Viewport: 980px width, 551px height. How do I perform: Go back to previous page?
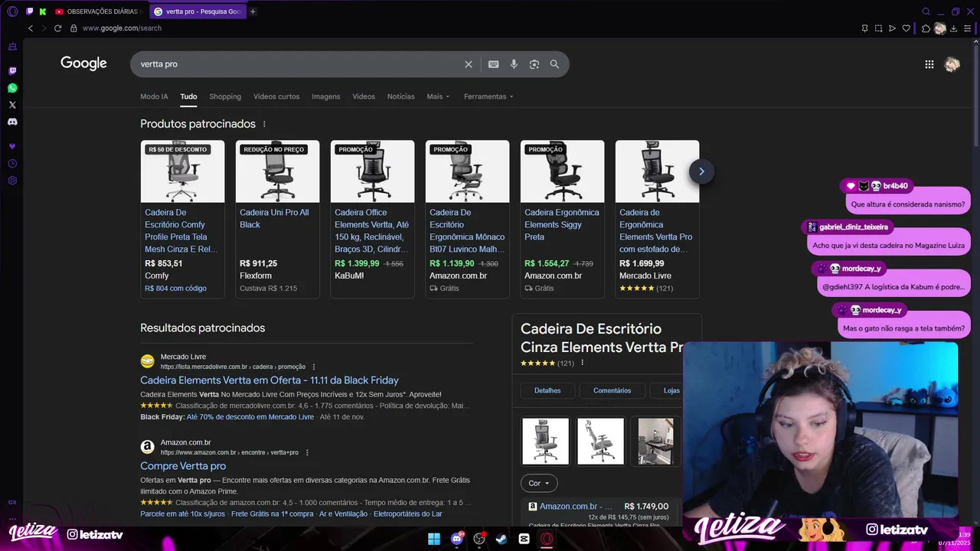click(x=31, y=28)
